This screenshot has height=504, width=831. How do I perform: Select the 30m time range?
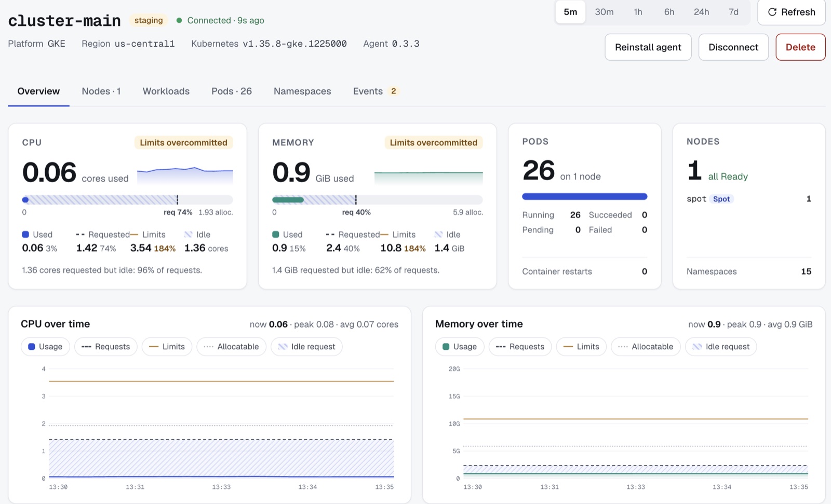point(604,12)
